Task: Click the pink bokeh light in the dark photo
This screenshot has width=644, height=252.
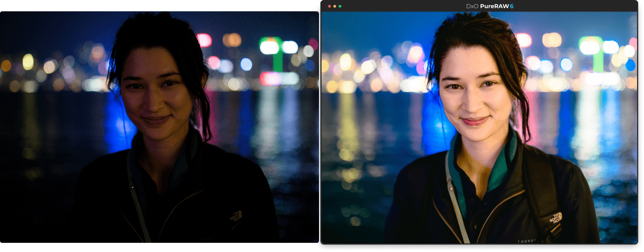Action: coord(204,40)
